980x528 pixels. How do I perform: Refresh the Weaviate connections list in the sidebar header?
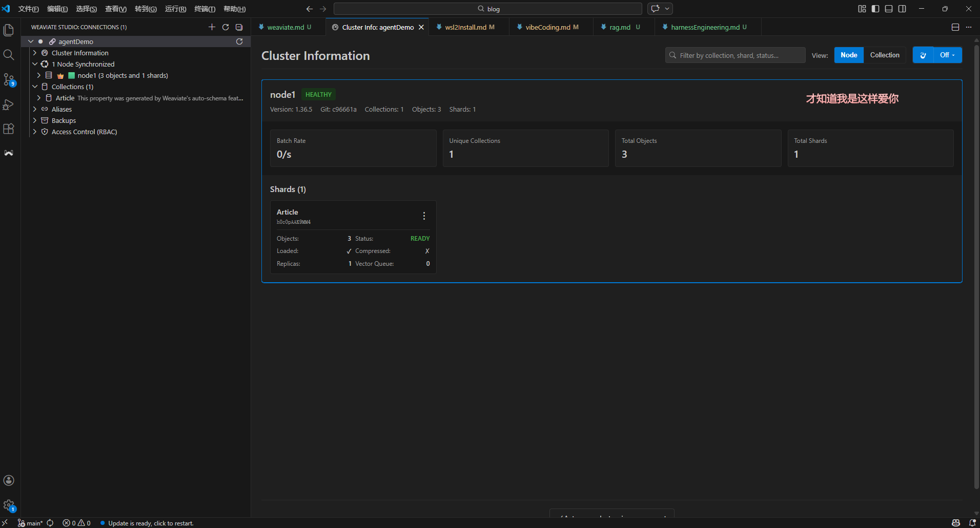(226, 27)
